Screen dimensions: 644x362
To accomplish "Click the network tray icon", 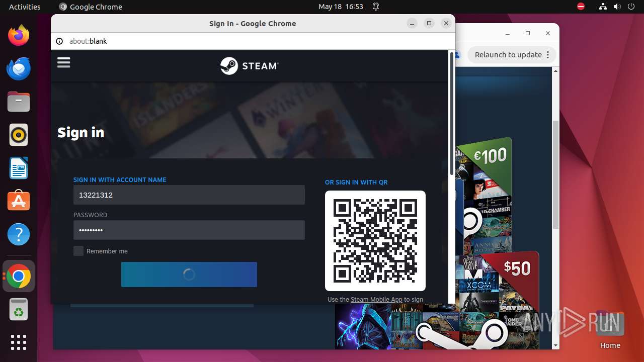I will 603,7.
